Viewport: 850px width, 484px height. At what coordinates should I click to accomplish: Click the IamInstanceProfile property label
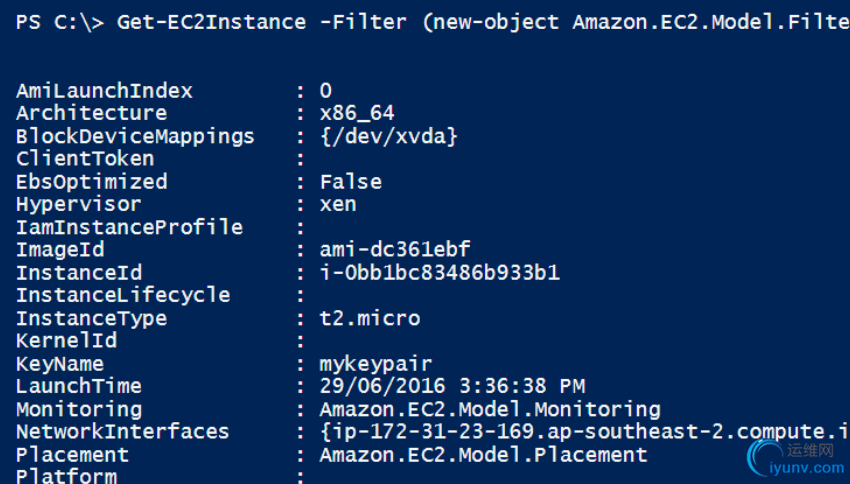point(130,227)
